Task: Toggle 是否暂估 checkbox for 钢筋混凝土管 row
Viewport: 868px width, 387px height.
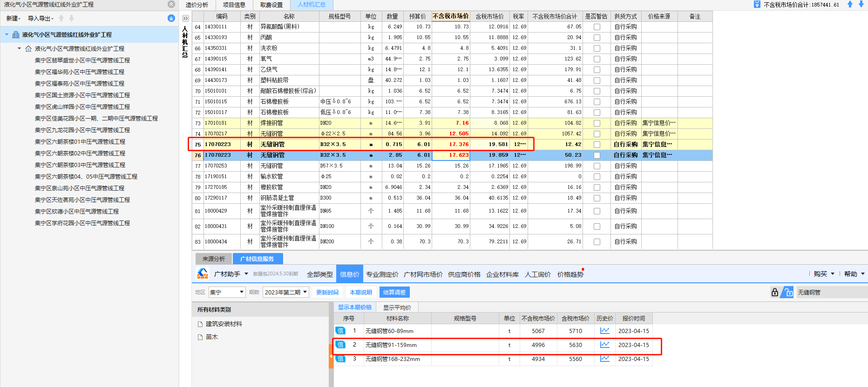Action: [597, 198]
